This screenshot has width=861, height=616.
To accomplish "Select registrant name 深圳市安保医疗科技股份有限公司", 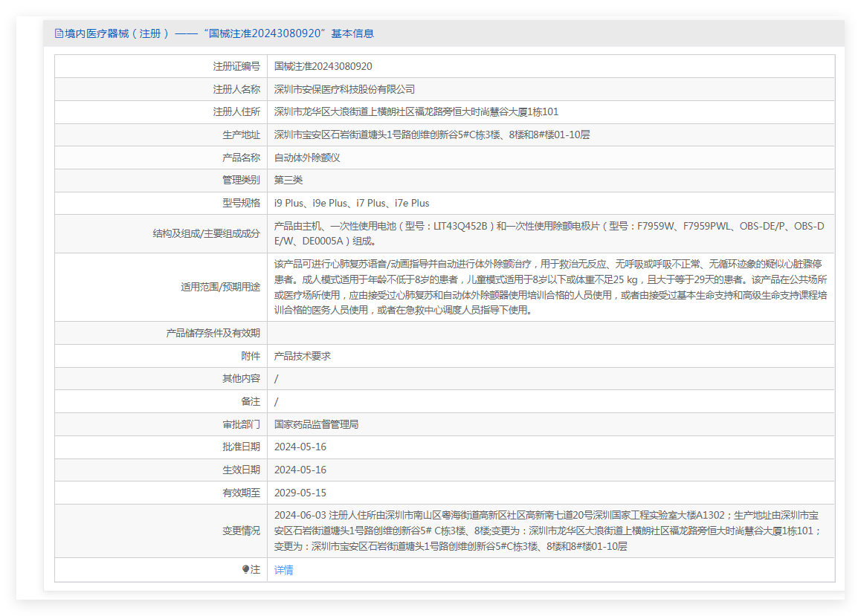I will (344, 89).
